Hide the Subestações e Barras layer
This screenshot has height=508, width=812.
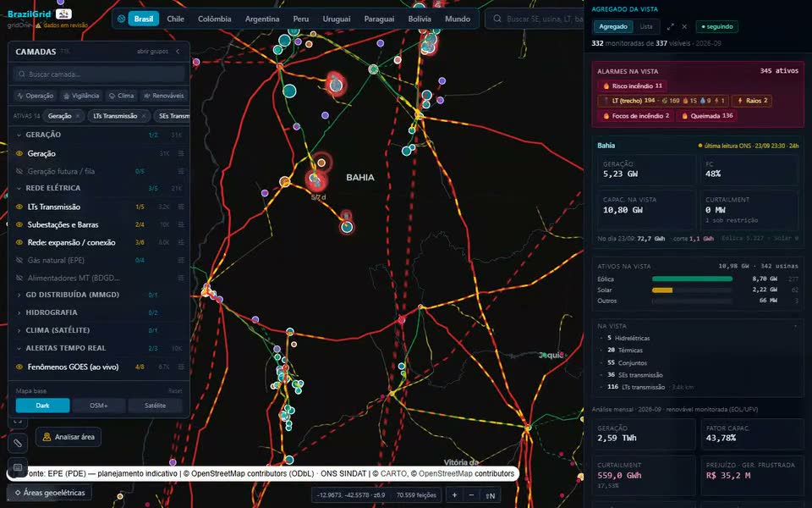click(x=19, y=224)
